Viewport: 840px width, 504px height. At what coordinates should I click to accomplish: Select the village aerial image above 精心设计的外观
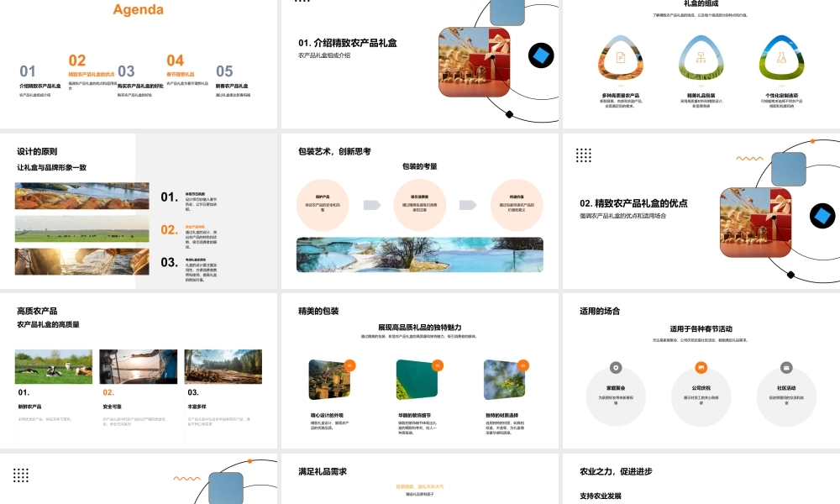329,380
